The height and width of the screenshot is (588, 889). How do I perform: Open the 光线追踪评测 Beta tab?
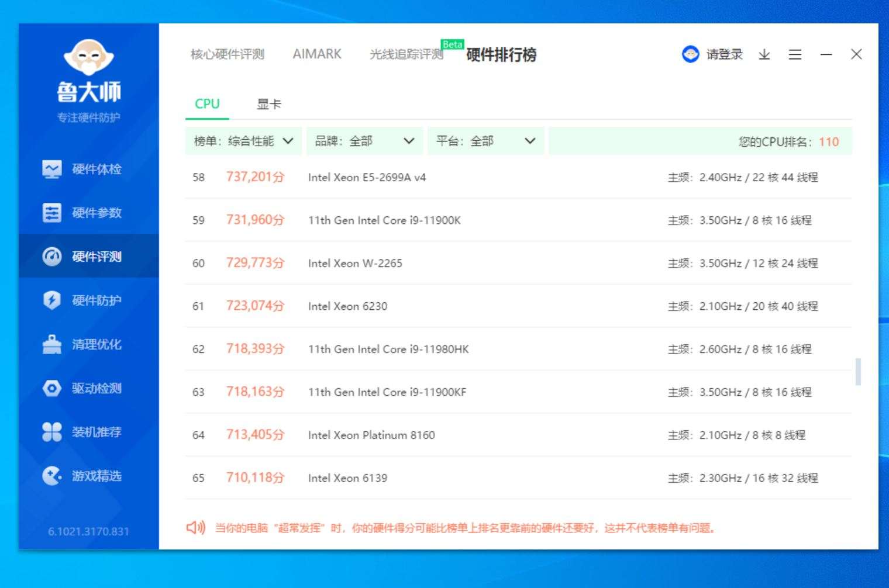pyautogui.click(x=408, y=54)
